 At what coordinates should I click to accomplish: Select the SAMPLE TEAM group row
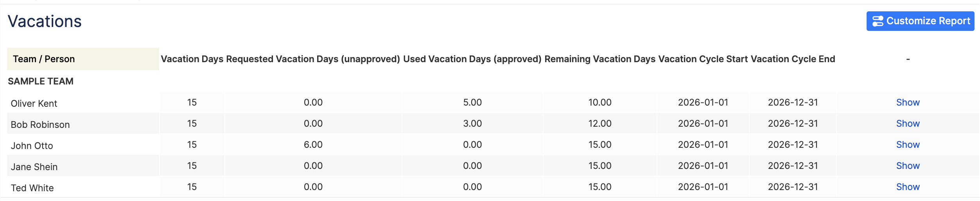click(41, 81)
